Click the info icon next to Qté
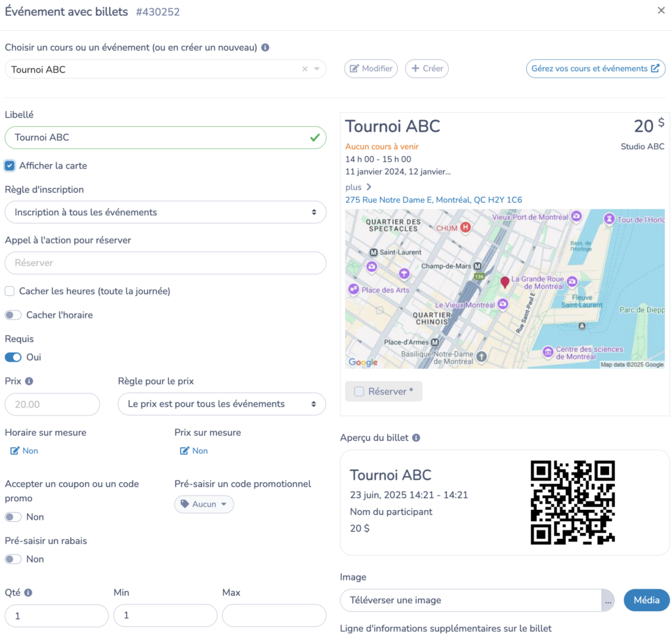 click(x=28, y=593)
